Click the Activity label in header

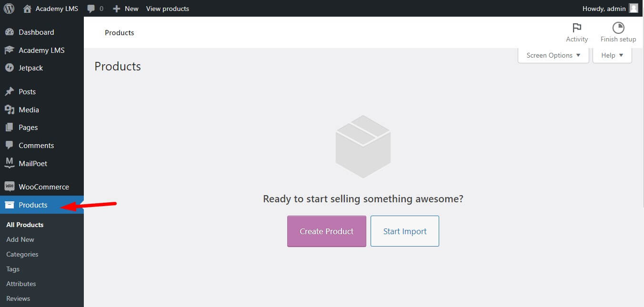point(577,40)
